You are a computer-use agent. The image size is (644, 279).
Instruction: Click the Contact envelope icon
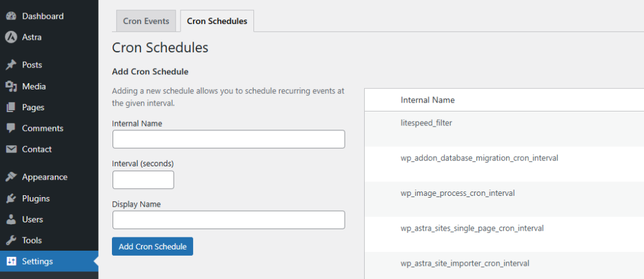click(x=11, y=149)
